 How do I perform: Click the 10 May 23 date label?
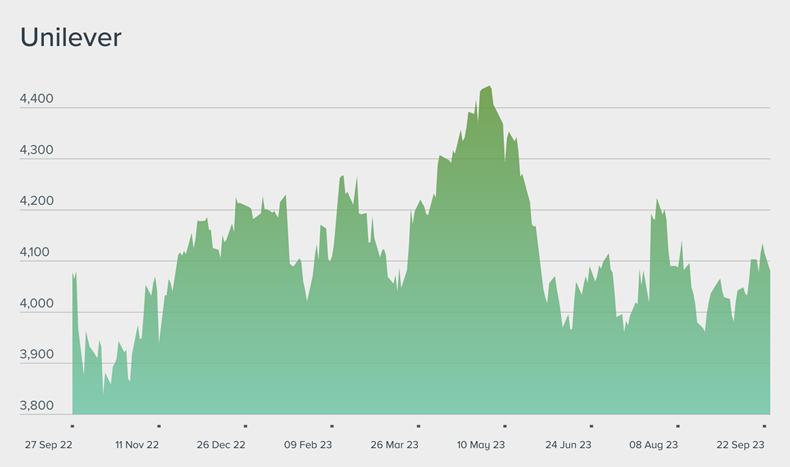point(482,445)
